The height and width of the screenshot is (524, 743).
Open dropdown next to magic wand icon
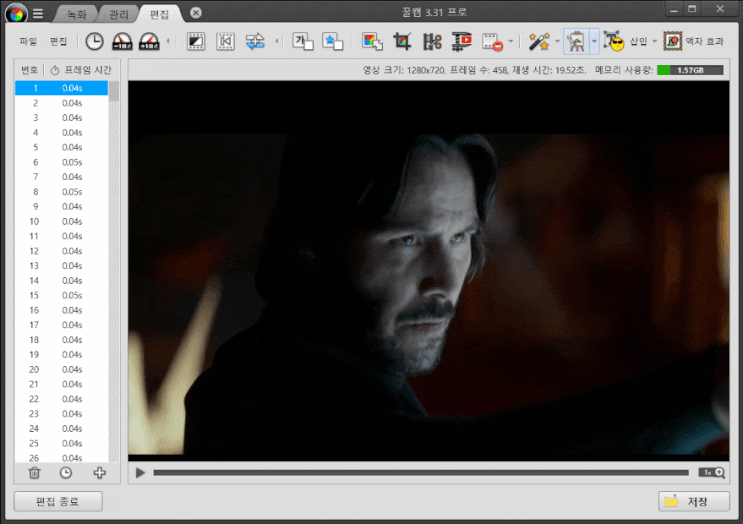(557, 42)
